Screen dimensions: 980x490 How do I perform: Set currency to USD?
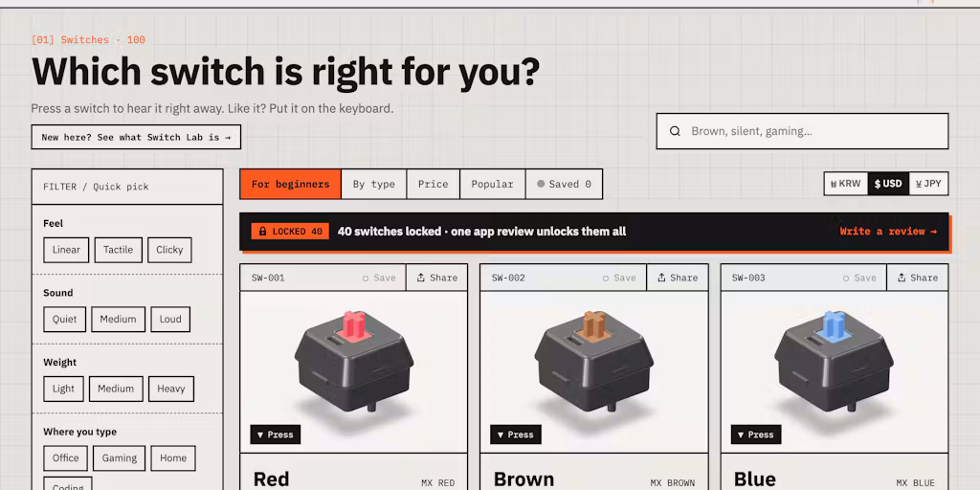point(888,184)
